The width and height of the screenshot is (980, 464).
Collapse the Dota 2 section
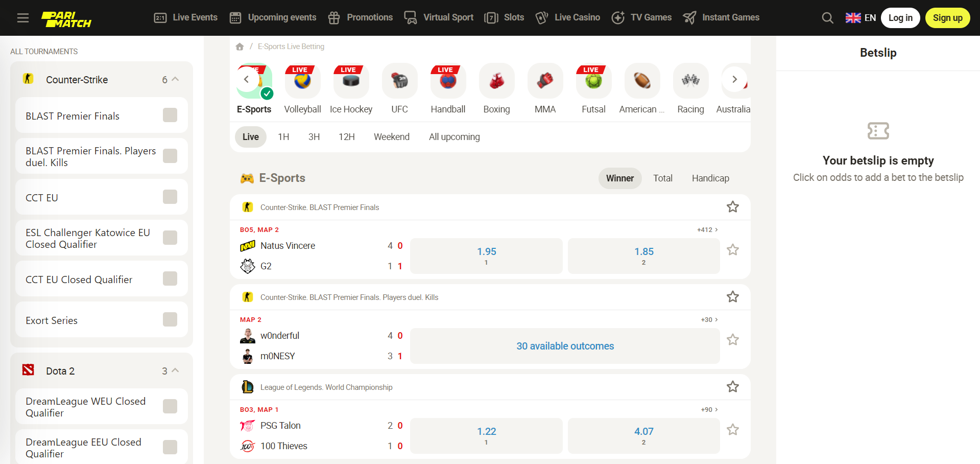coord(175,370)
